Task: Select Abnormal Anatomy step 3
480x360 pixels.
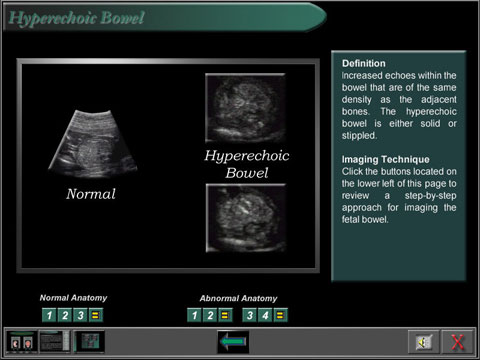Action: pos(250,315)
